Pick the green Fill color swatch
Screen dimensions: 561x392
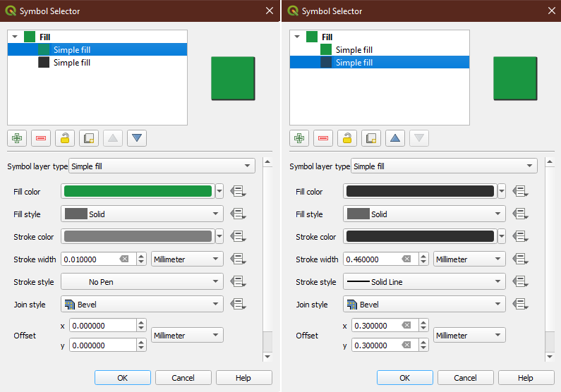click(138, 191)
